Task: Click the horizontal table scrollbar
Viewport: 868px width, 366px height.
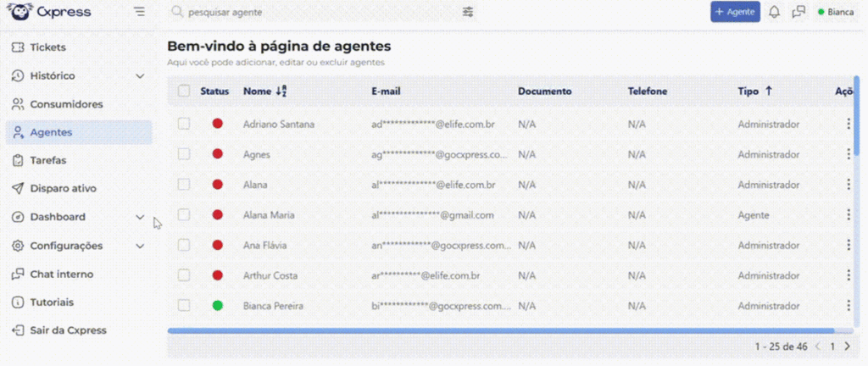Action: [x=500, y=330]
